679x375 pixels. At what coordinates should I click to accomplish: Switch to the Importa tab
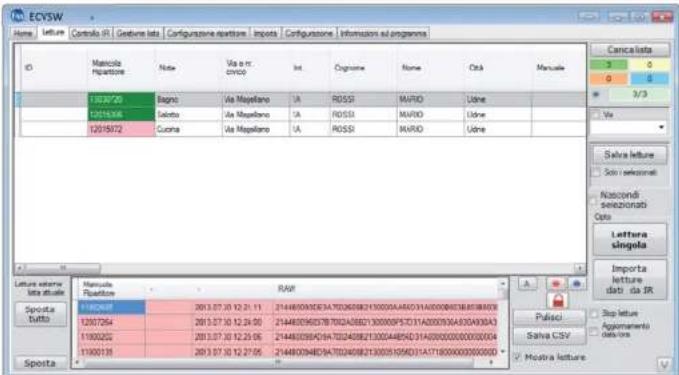point(265,33)
